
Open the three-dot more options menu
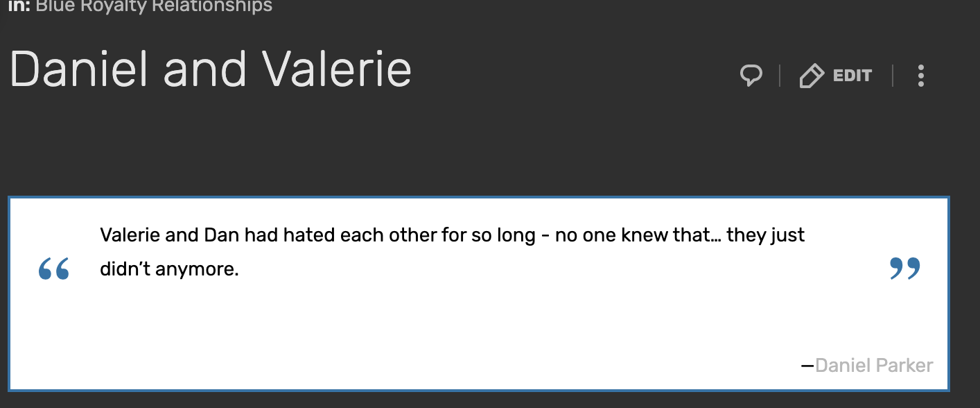pos(920,76)
